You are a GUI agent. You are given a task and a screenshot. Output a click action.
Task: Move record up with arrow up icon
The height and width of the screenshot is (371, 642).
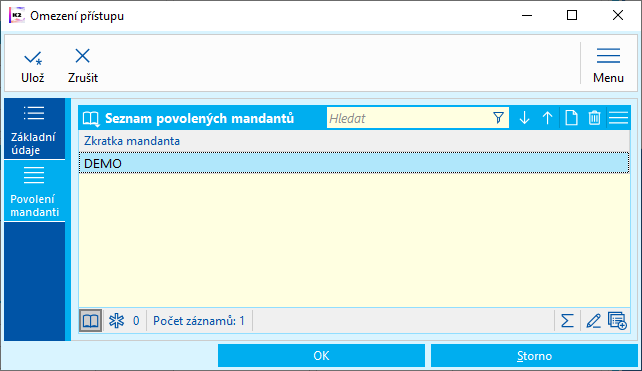click(547, 118)
